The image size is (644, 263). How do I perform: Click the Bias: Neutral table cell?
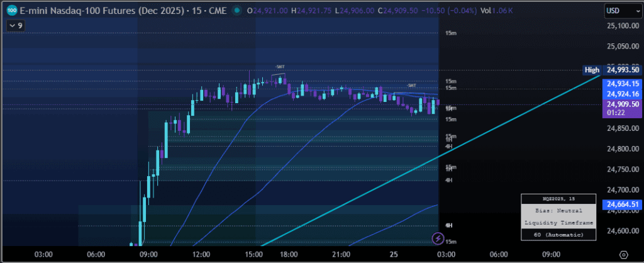559,210
